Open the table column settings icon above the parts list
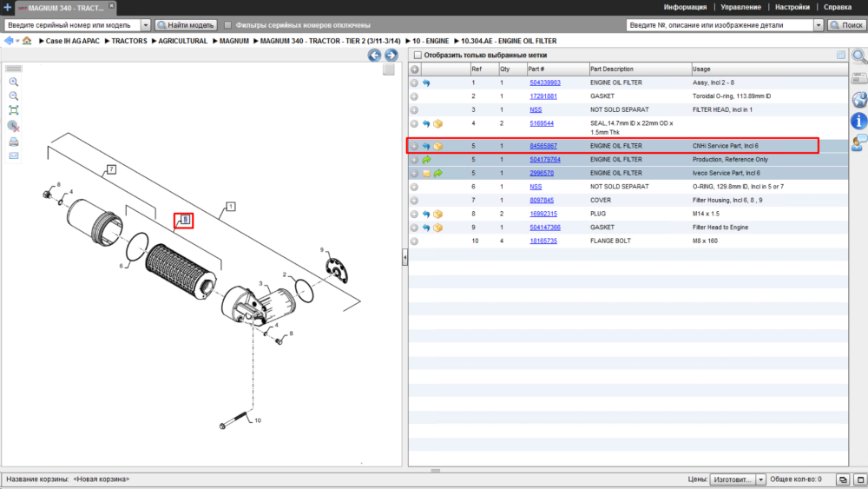 [841, 55]
